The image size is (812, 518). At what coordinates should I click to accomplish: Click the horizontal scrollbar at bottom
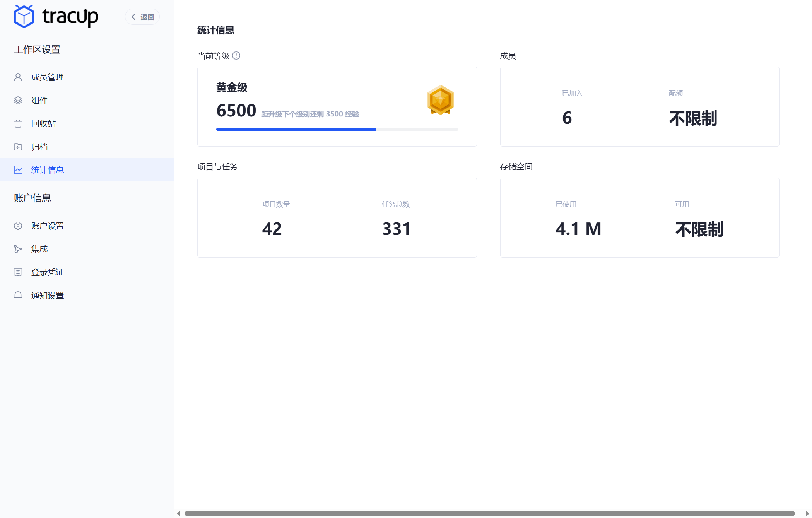click(x=489, y=513)
